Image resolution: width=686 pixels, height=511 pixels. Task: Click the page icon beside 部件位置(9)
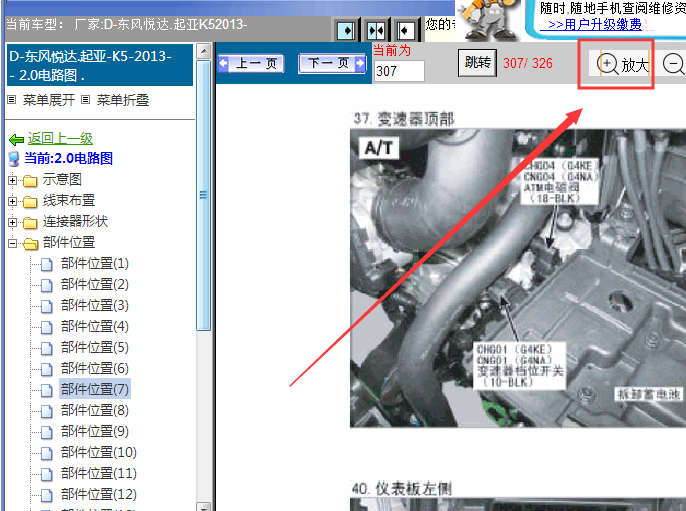[47, 432]
